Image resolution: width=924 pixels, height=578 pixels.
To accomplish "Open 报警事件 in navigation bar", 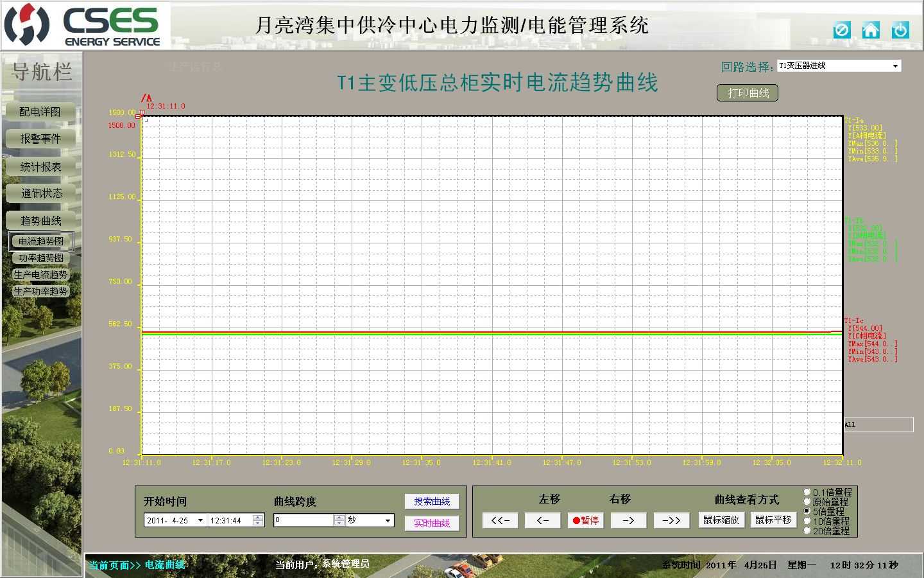I will click(40, 139).
